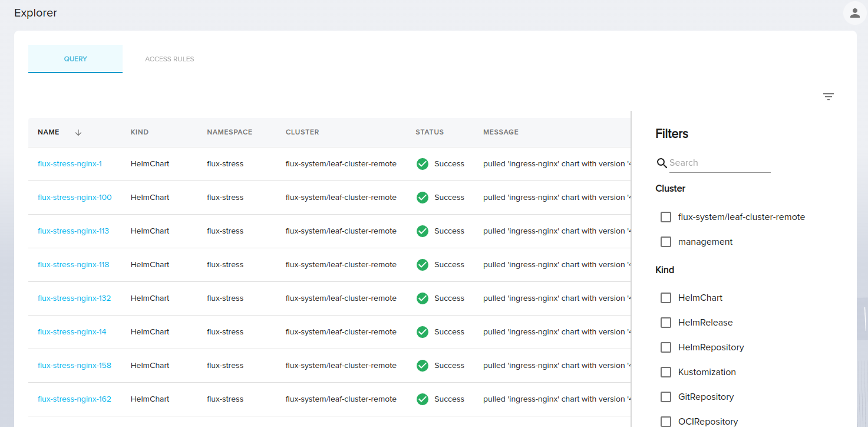Image resolution: width=868 pixels, height=427 pixels.
Task: Sort by the Kind column header
Action: coord(140,132)
